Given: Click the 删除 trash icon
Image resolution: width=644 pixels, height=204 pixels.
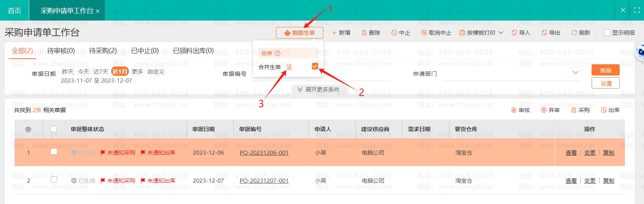Looking at the screenshot, I should point(364,33).
